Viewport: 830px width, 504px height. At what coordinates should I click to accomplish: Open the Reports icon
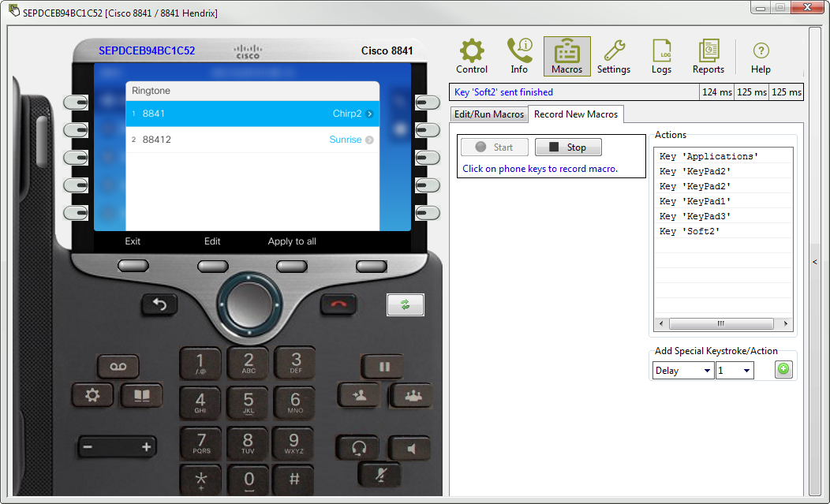tap(708, 57)
